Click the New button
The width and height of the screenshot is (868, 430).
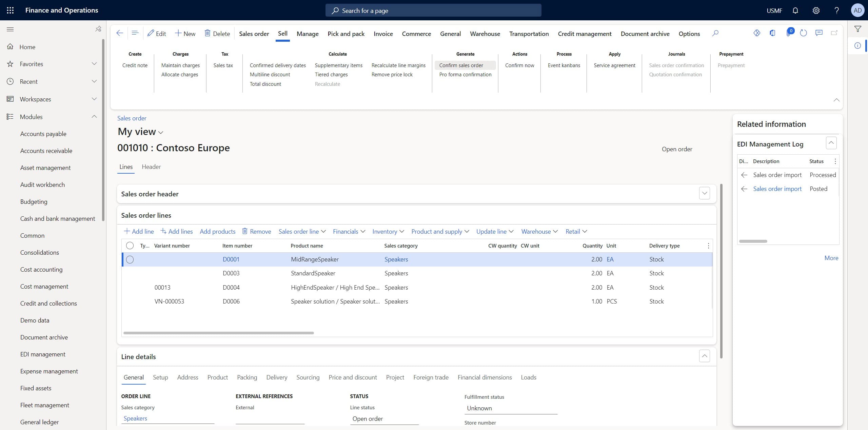tap(185, 33)
